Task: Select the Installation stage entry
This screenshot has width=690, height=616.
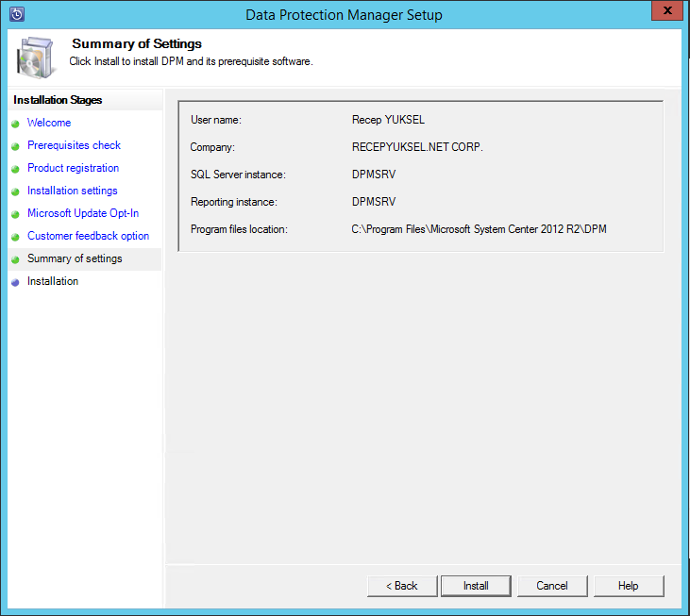Action: 53,281
